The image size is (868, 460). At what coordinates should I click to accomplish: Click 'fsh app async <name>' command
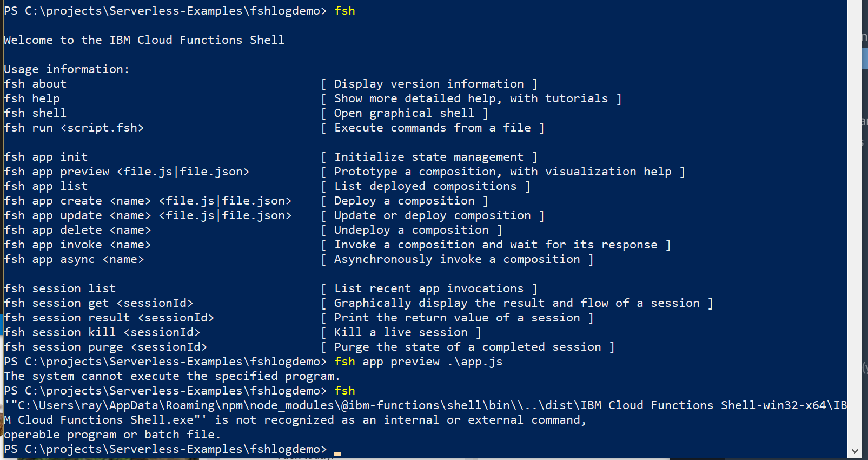click(74, 259)
